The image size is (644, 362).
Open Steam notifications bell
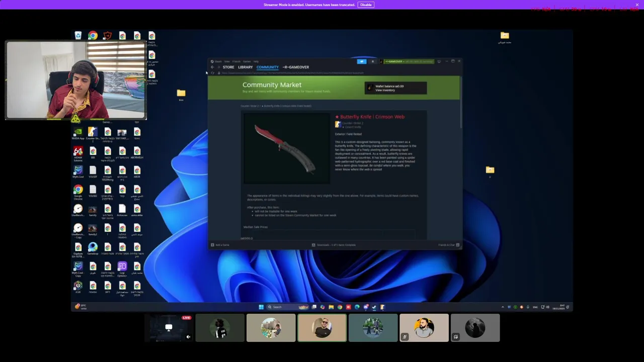373,61
